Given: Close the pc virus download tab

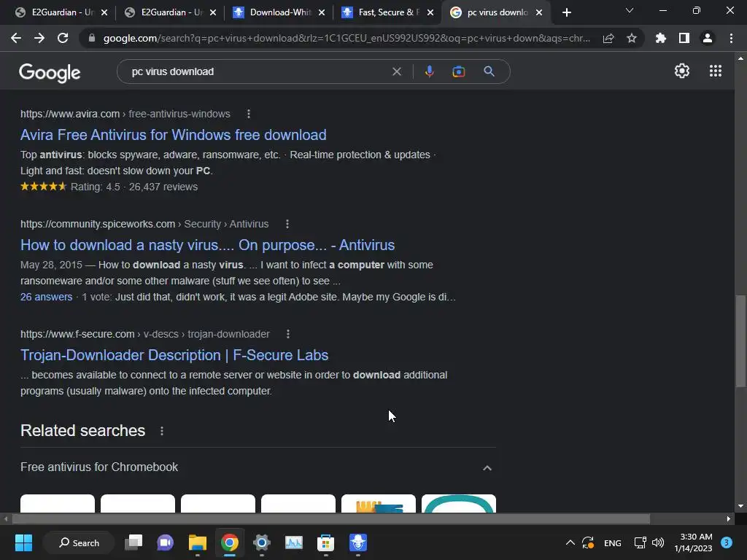Looking at the screenshot, I should coord(539,12).
